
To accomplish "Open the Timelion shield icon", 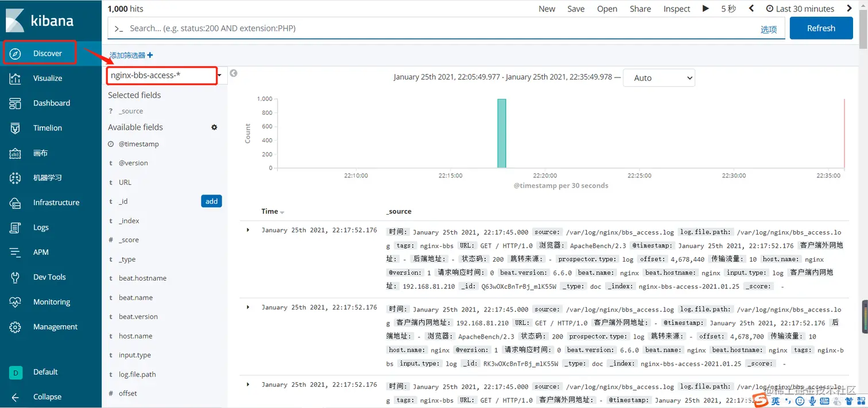I will (15, 128).
